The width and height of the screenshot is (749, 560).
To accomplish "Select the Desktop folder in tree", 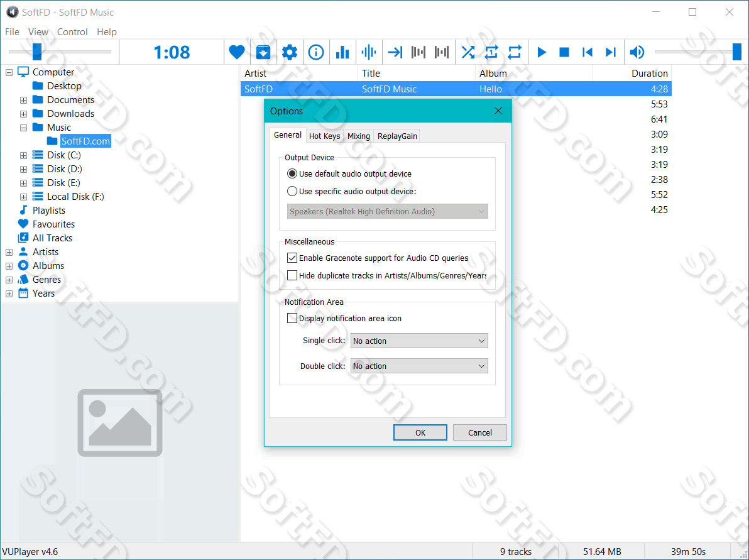I will [64, 86].
